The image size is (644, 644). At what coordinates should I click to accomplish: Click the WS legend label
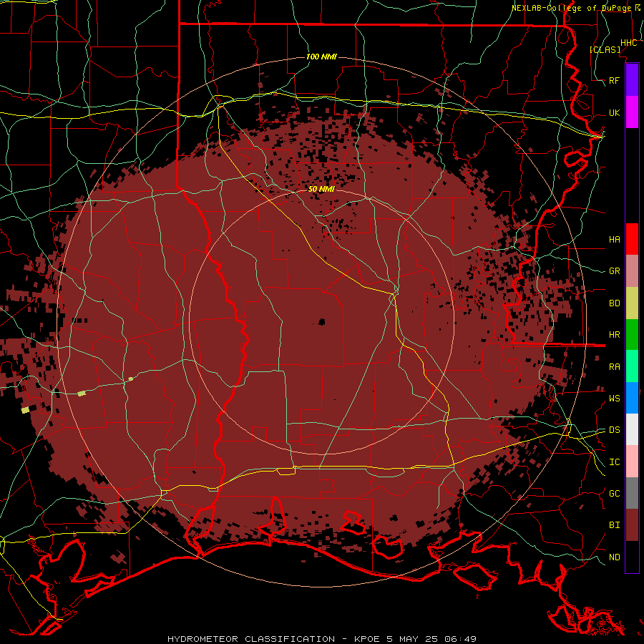click(x=614, y=399)
